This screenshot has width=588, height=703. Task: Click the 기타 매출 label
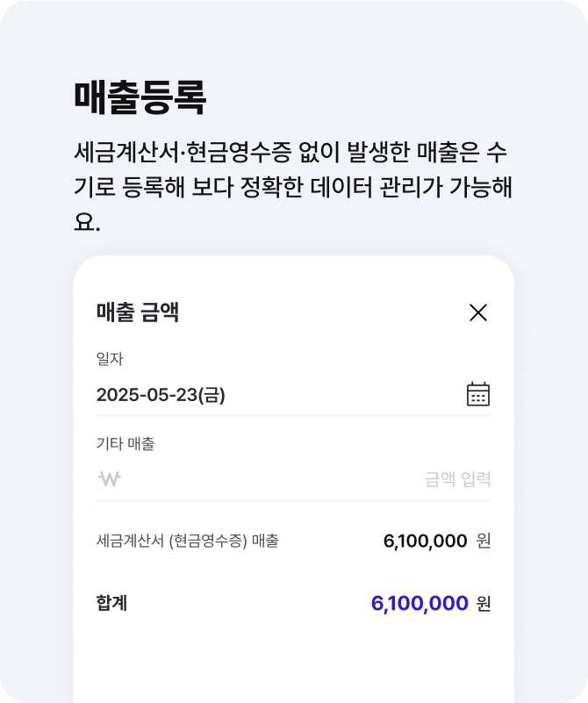125,444
